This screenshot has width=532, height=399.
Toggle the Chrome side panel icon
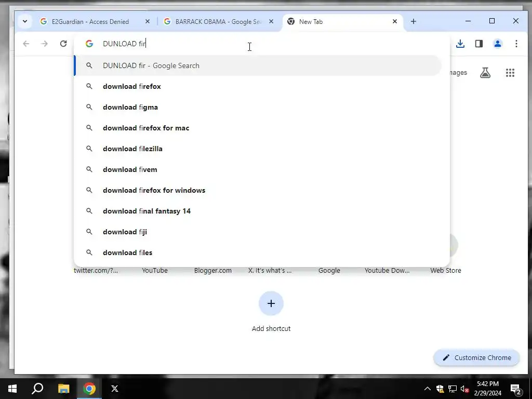click(x=478, y=44)
